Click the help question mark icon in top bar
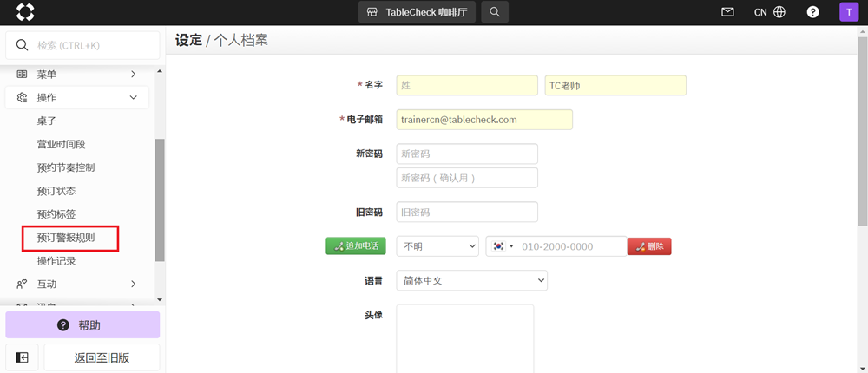868x373 pixels. pyautogui.click(x=812, y=12)
